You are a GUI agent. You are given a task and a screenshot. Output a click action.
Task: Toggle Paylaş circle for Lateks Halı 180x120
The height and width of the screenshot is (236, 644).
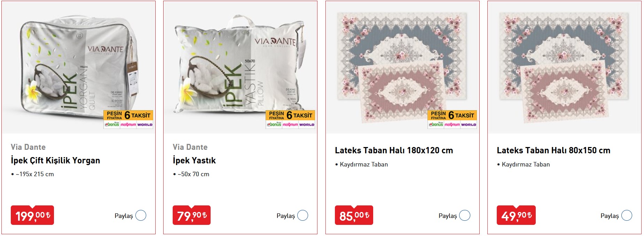[x=465, y=215]
